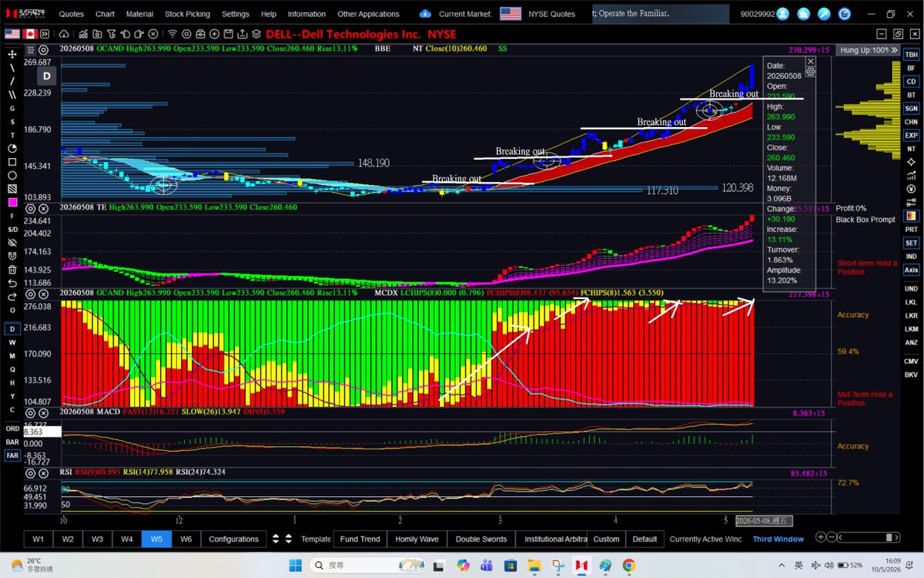The image size is (924, 578).
Task: Click the circled X toolbar icon
Action: point(153,34)
